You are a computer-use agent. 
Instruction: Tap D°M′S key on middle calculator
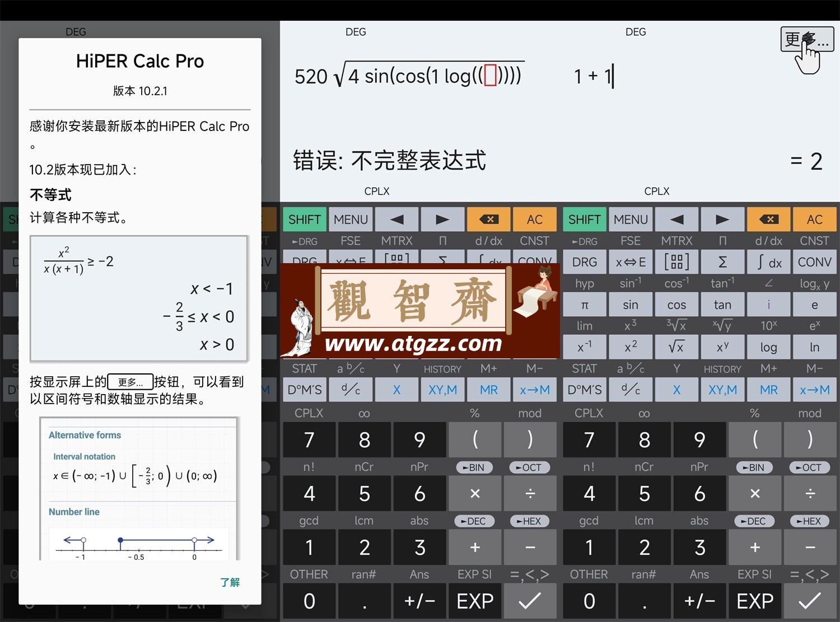pyautogui.click(x=304, y=390)
